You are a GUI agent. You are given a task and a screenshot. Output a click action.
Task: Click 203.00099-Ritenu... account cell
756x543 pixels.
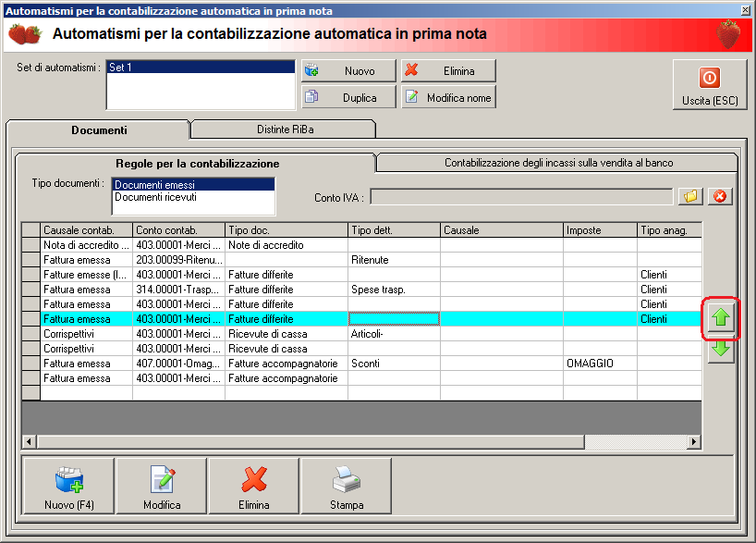[179, 260]
